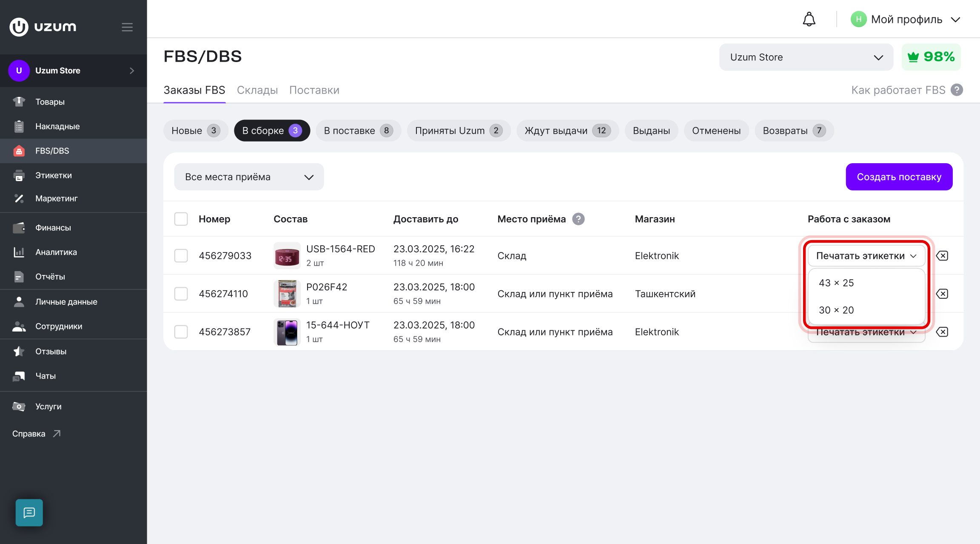Open Этикетки section
Screen dimensions: 980x544
(x=73, y=175)
